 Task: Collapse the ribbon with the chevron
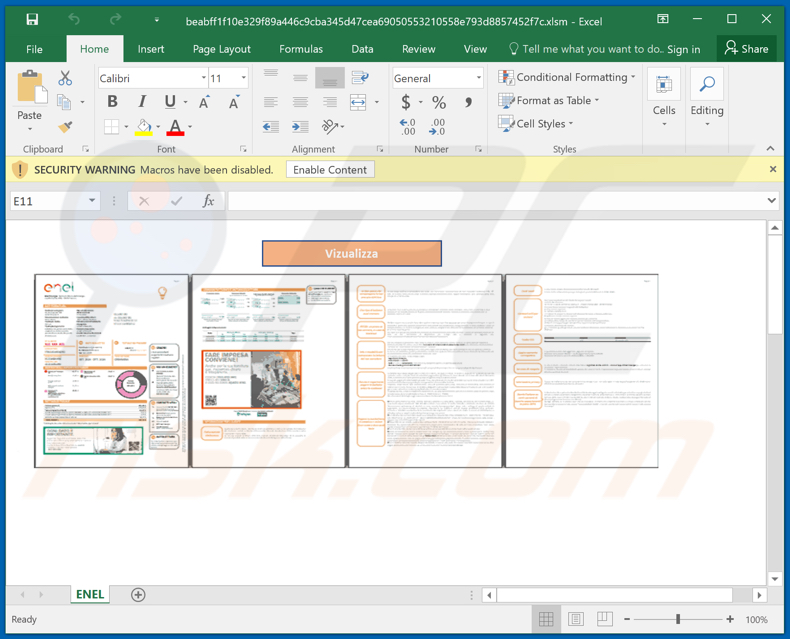pyautogui.click(x=770, y=148)
